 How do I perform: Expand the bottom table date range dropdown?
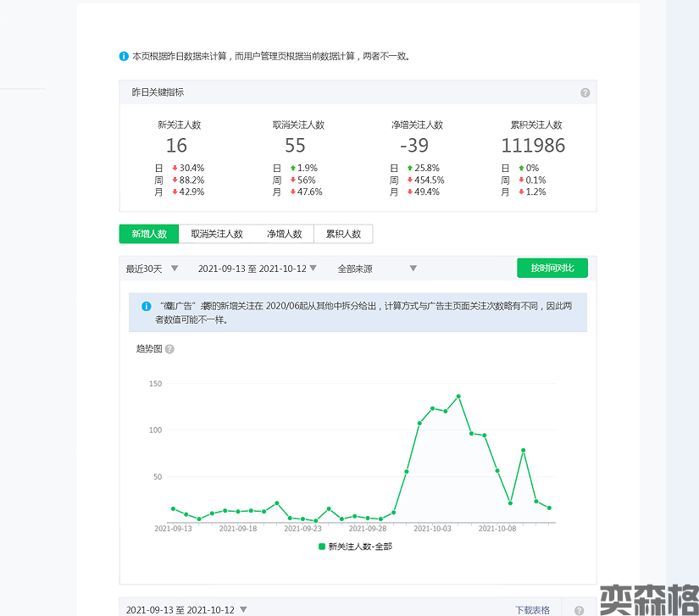186,610
